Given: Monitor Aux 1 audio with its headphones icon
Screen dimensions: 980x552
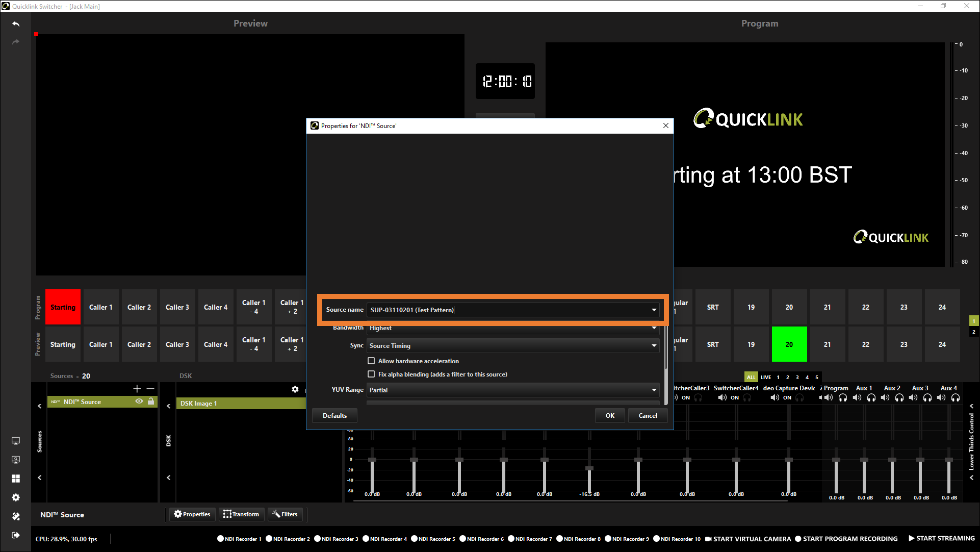Looking at the screenshot, I should pos(871,397).
